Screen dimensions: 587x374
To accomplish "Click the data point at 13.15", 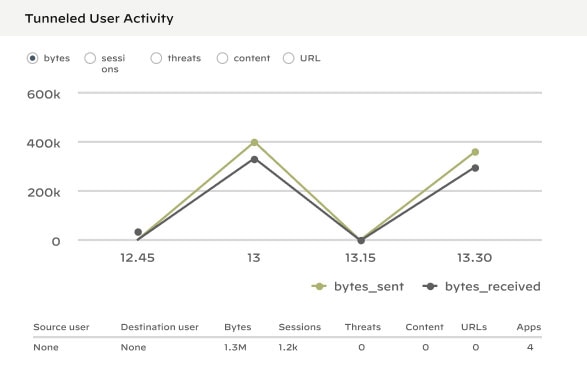I will (361, 240).
